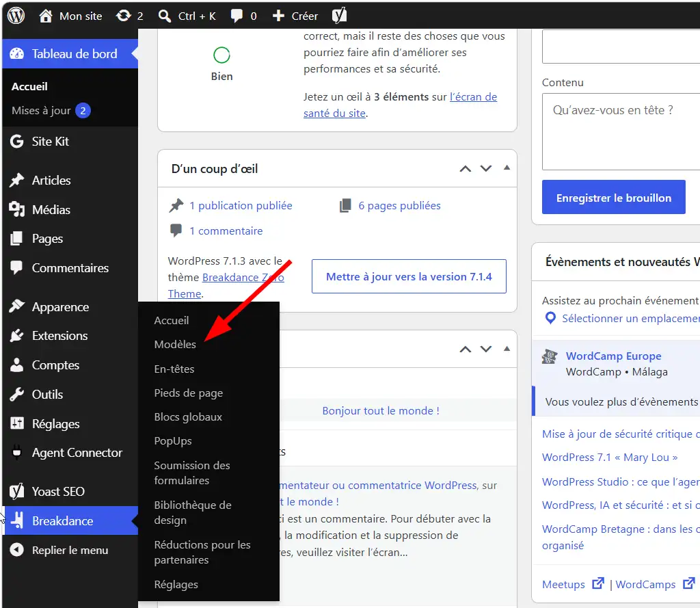Open Outils in the sidebar
Screen dimensions: 700x608
[x=70, y=395]
